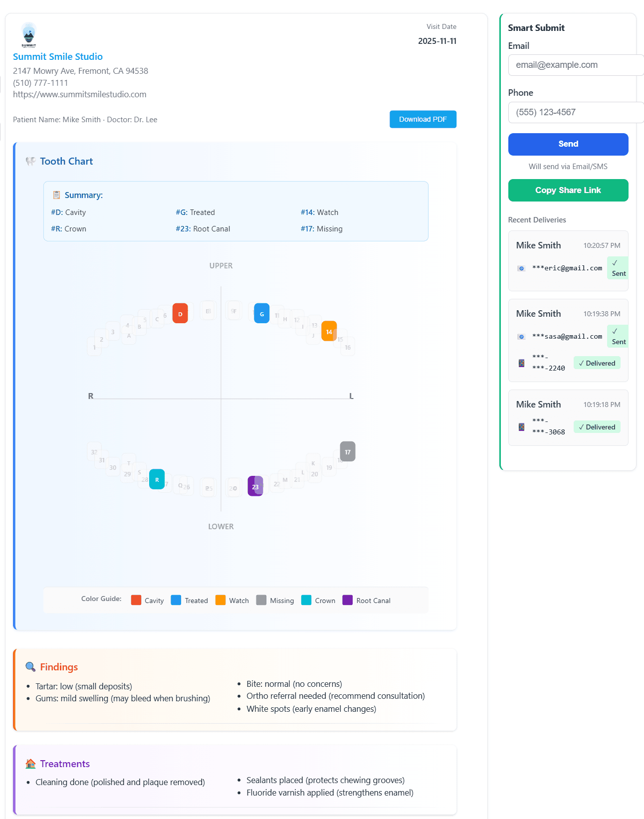This screenshot has width=644, height=819.
Task: Open the summitsmilestudio.com website URL
Action: pyautogui.click(x=80, y=94)
